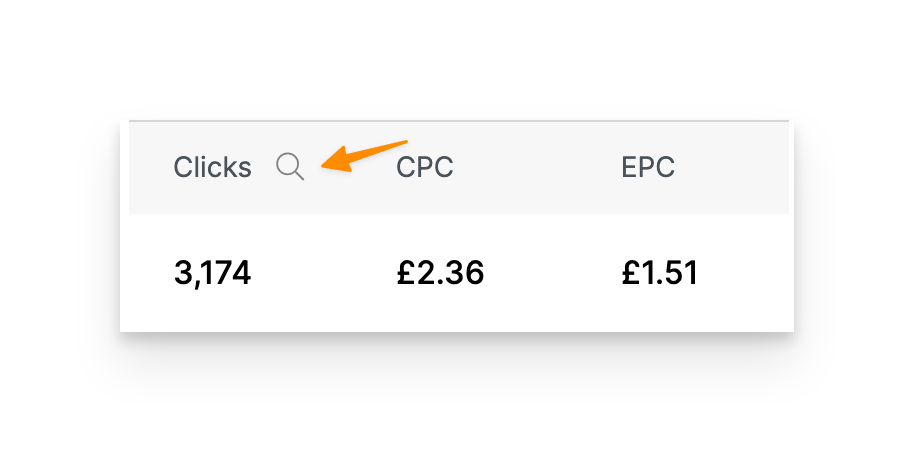Sort by the EPC header label
The height and width of the screenshot is (452, 914).
tap(648, 167)
